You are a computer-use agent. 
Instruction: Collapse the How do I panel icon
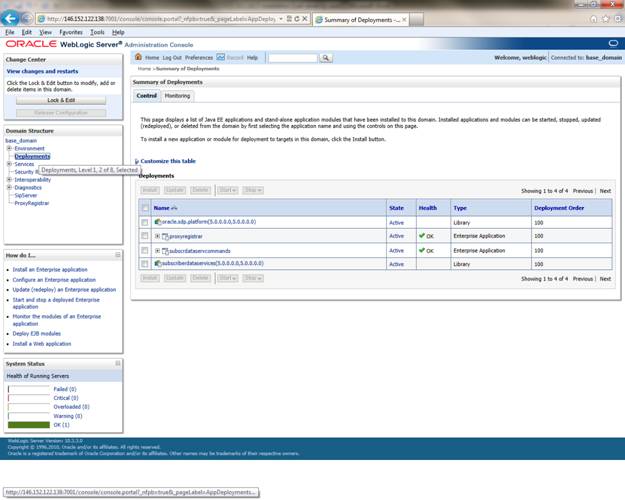(x=117, y=255)
